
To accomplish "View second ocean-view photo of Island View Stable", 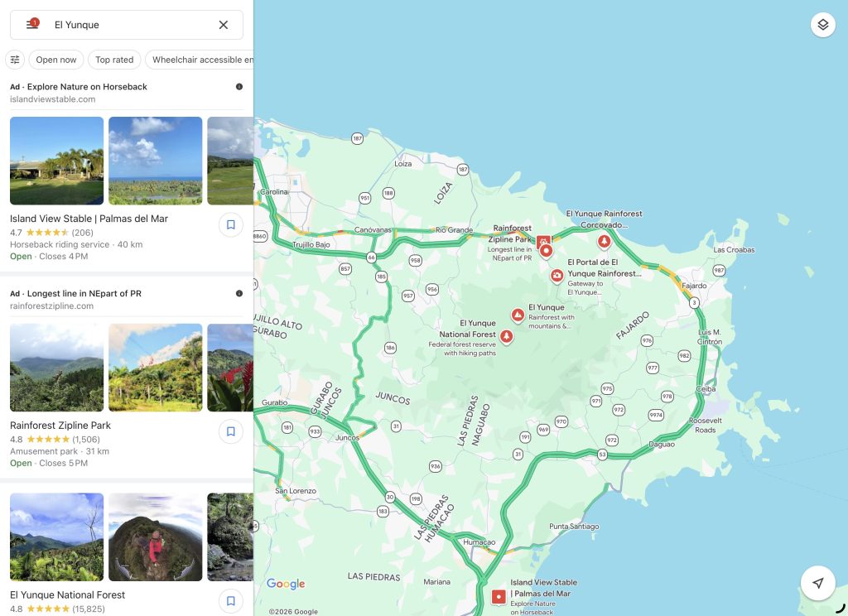I will pyautogui.click(x=155, y=161).
